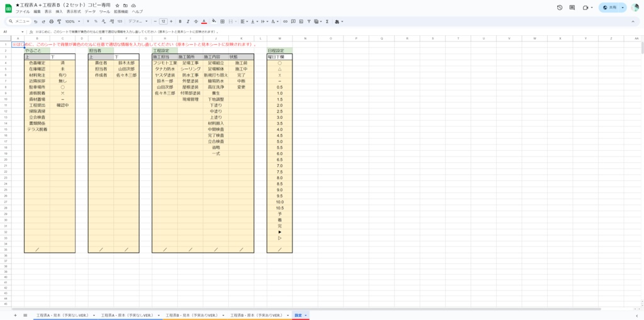Open the borders tool

coord(222,21)
